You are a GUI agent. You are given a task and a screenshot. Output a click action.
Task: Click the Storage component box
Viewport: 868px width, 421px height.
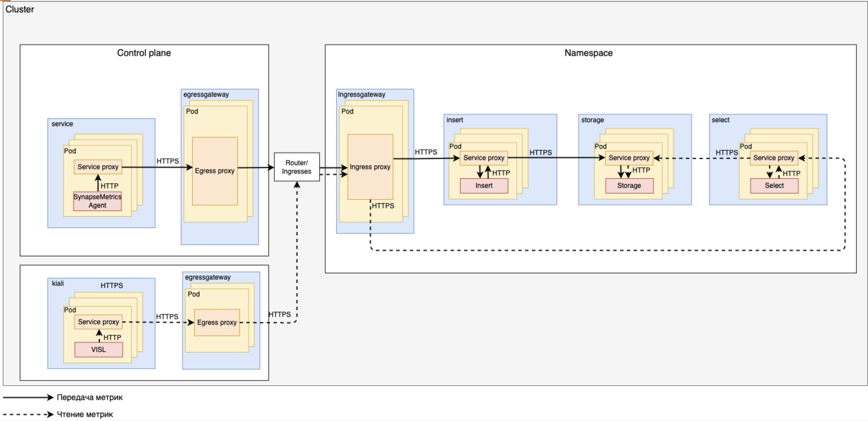pos(629,186)
